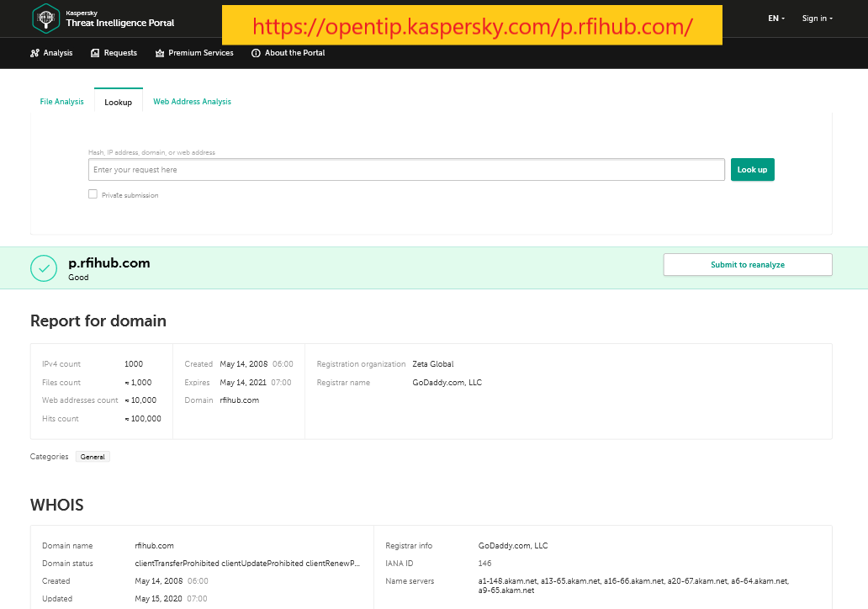Click the General category tag
Image resolution: width=868 pixels, height=609 pixels.
click(93, 457)
